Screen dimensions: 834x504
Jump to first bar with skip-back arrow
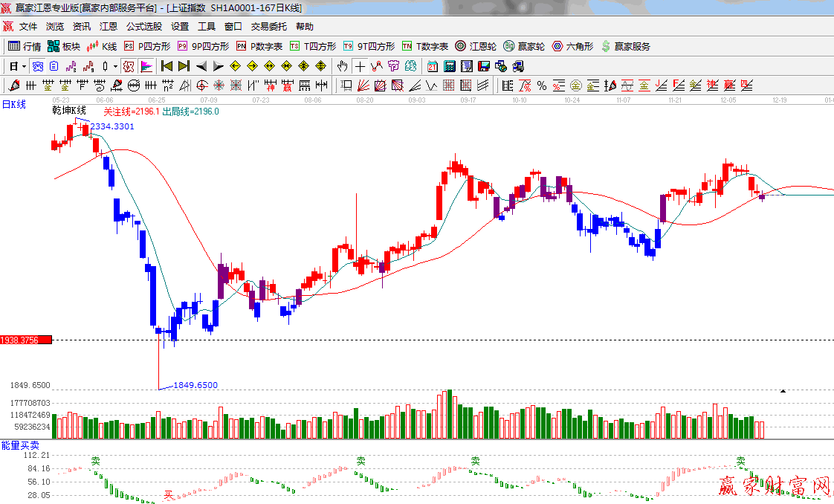pos(167,66)
